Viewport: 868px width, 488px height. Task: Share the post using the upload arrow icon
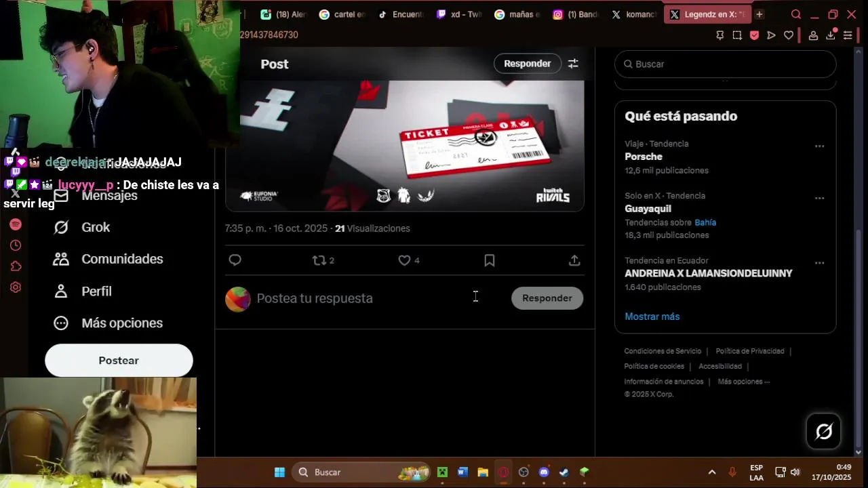574,260
